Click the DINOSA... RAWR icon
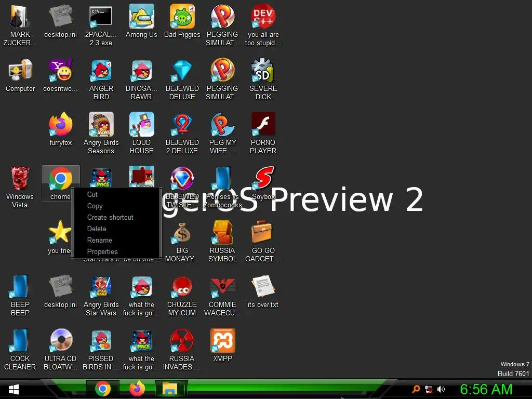Image resolution: width=532 pixels, height=399 pixels. coord(141,79)
